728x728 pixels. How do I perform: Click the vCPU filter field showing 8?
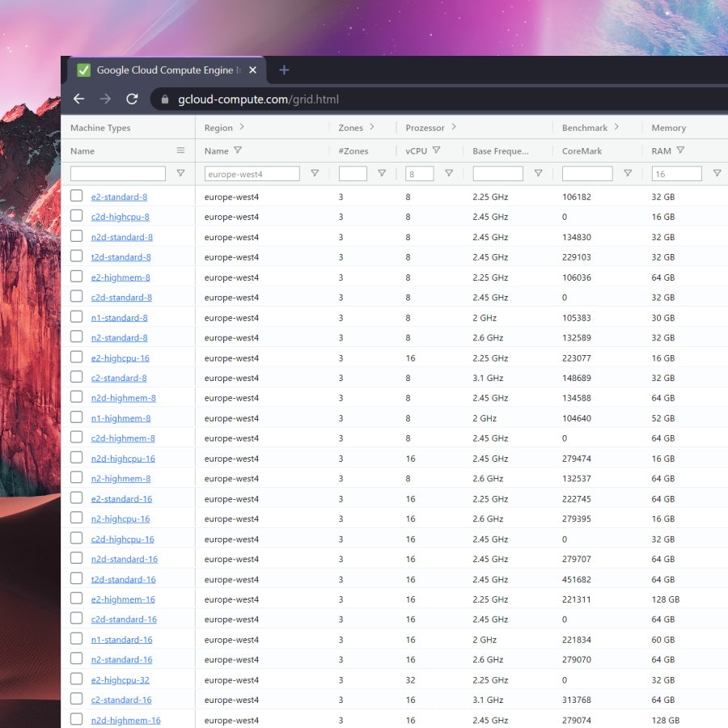pos(420,174)
